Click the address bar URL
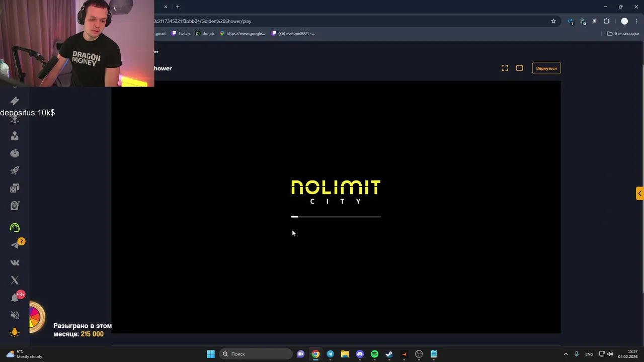The height and width of the screenshot is (362, 644). (x=202, y=21)
